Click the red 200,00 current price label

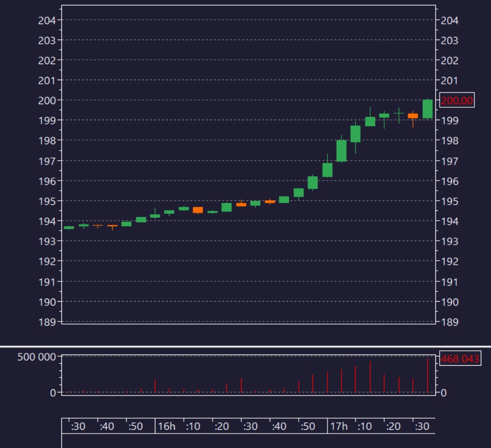tap(457, 100)
